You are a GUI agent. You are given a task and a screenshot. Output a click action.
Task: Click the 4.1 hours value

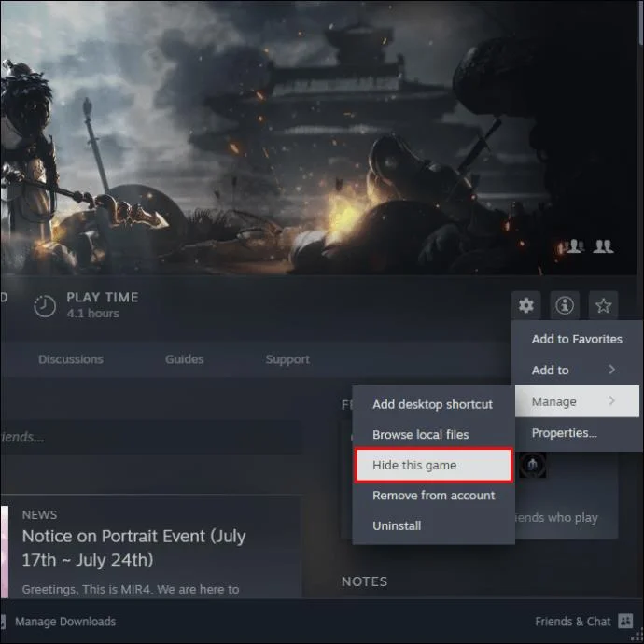tap(92, 314)
